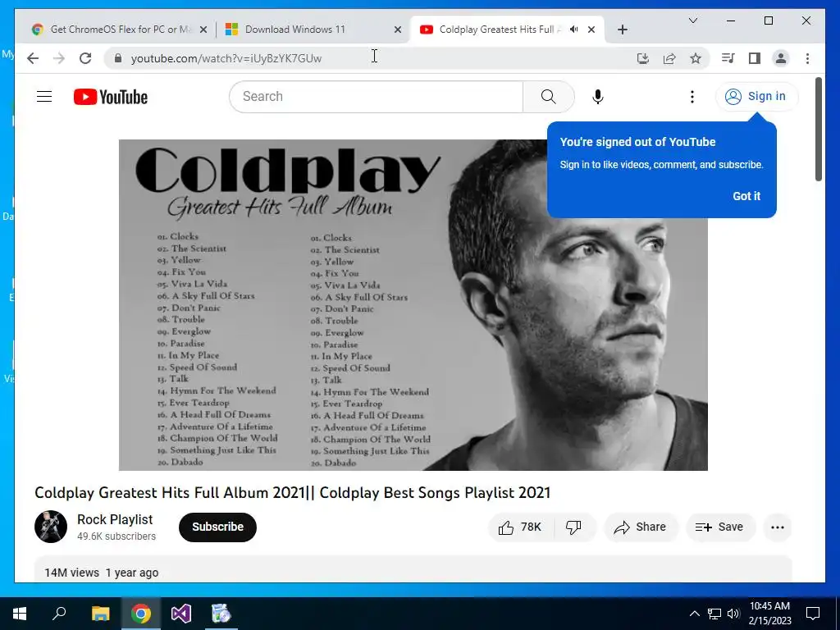840x630 pixels.
Task: Reload the YouTube page
Action: 85,58
